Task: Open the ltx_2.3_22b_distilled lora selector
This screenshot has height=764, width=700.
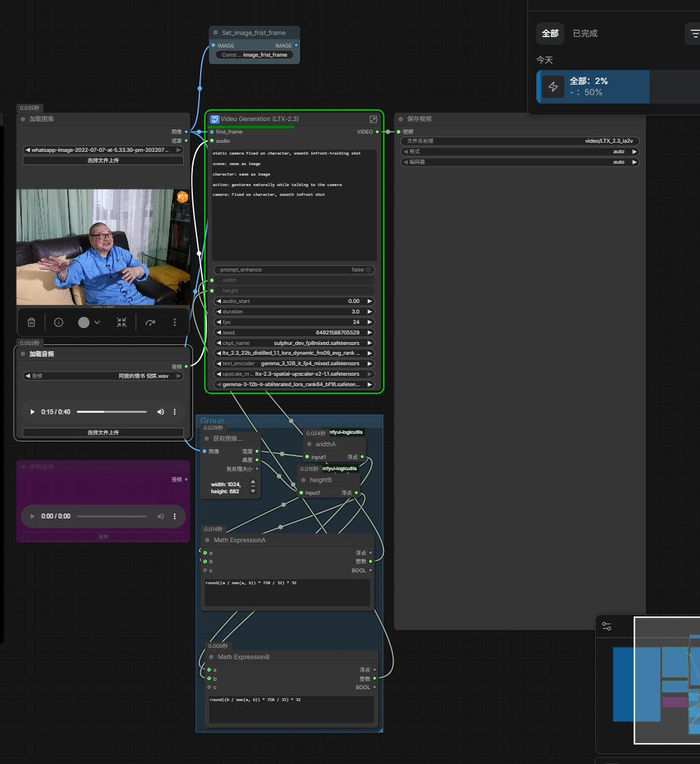Action: [x=294, y=353]
